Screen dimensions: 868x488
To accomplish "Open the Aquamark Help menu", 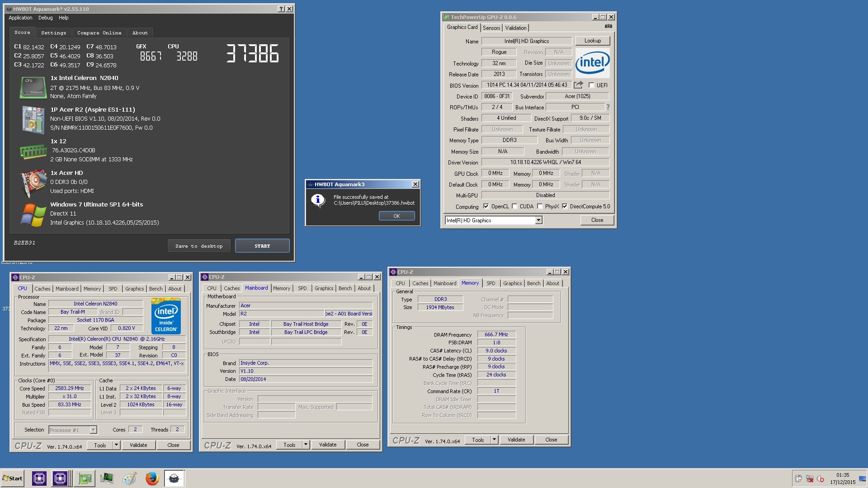I will point(63,18).
